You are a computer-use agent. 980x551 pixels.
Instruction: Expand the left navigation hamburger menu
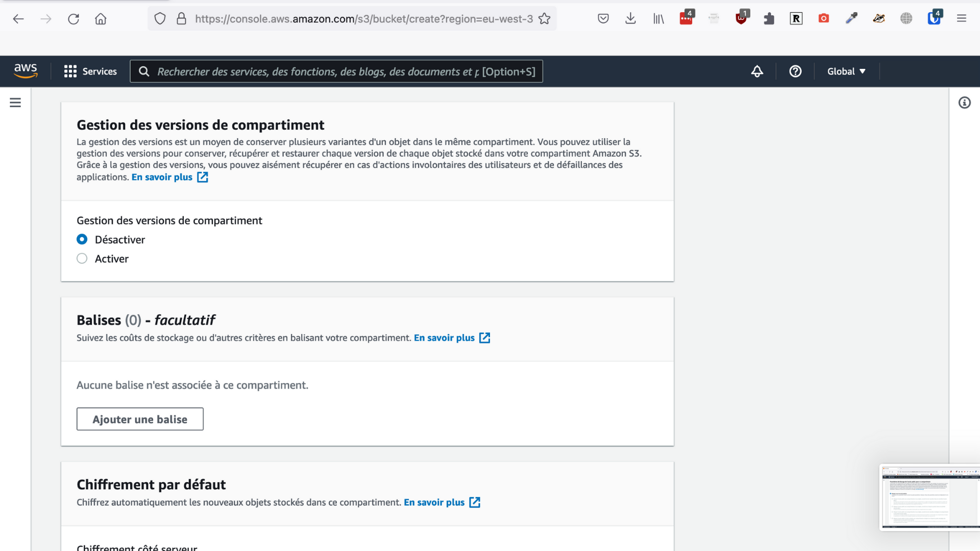(x=15, y=103)
